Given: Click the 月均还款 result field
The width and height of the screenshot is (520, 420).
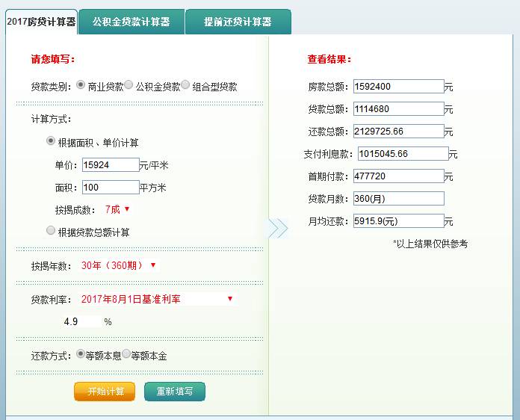Looking at the screenshot, I should (x=399, y=221).
